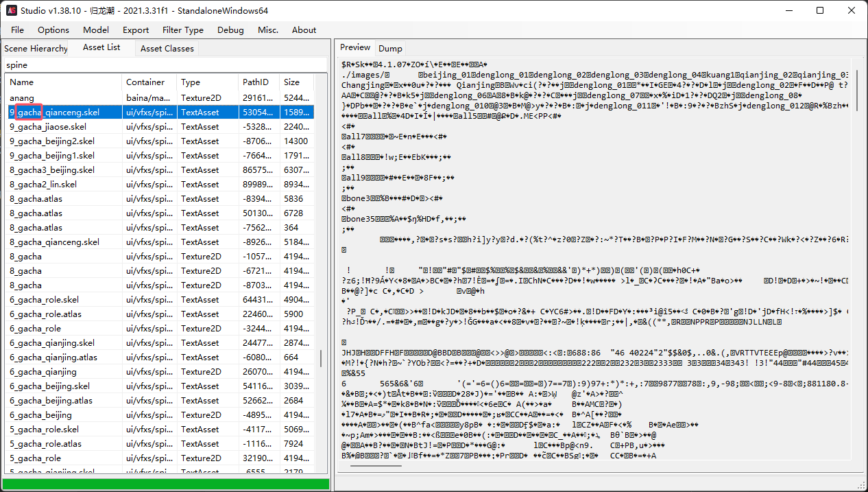Screen dimensions: 868x492
Task: Select the 8_gacha Texture2D row with PathID -8703
Action: pos(160,285)
